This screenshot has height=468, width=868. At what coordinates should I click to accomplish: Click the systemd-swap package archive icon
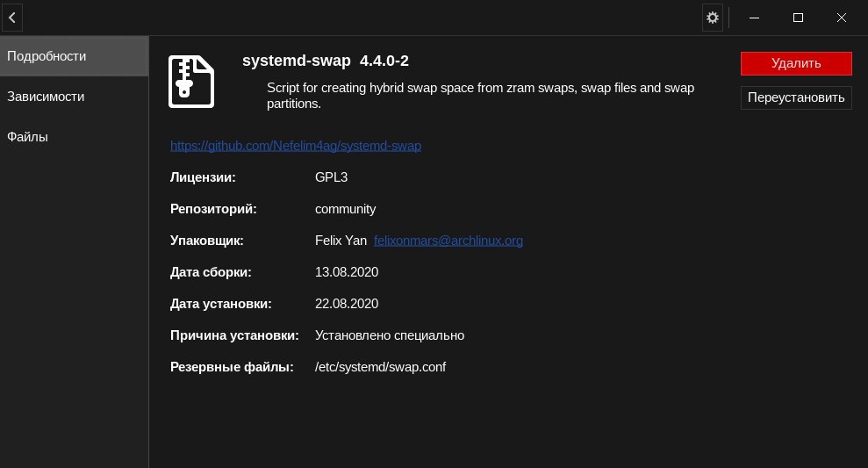(x=191, y=82)
